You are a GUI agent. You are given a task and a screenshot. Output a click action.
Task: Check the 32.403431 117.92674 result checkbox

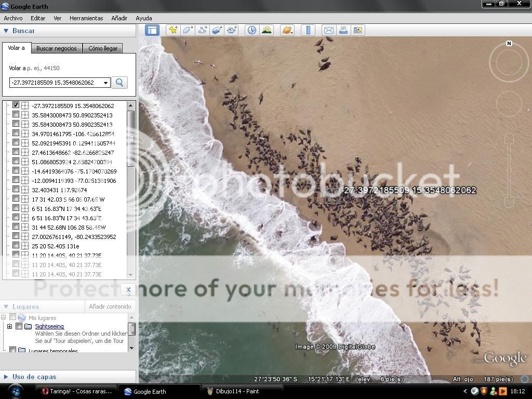pyautogui.click(x=16, y=189)
